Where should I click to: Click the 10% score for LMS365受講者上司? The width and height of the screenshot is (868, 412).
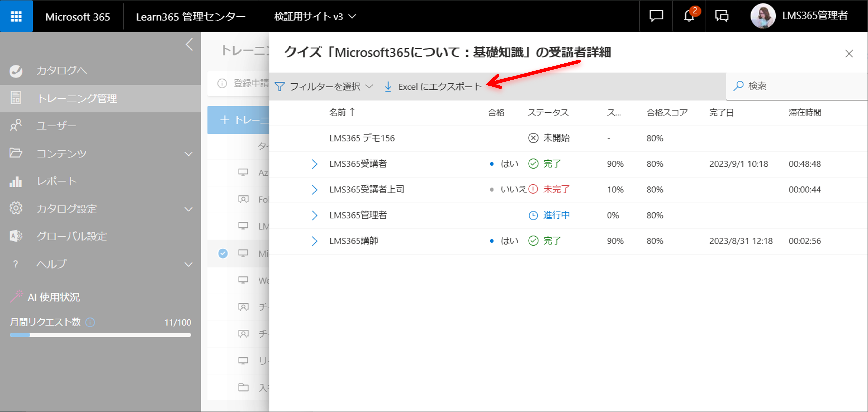tap(615, 190)
